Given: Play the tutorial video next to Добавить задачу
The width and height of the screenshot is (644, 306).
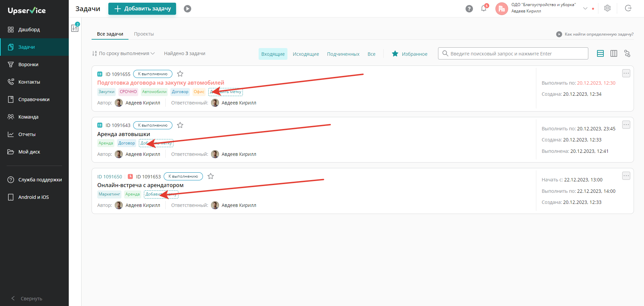Looking at the screenshot, I should tap(187, 9).
